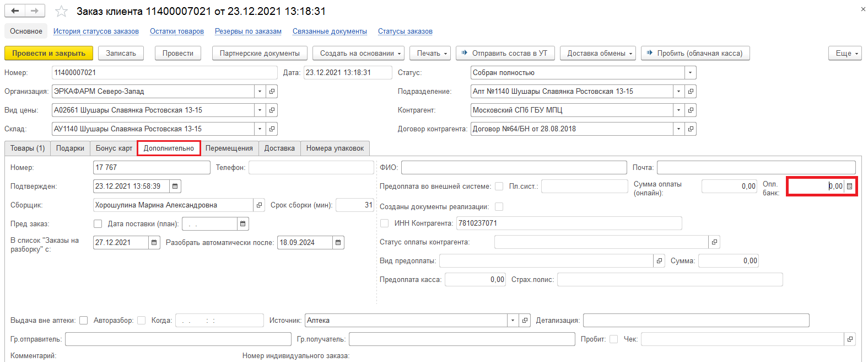
Task: Open the История статусов заказов link
Action: click(x=96, y=31)
